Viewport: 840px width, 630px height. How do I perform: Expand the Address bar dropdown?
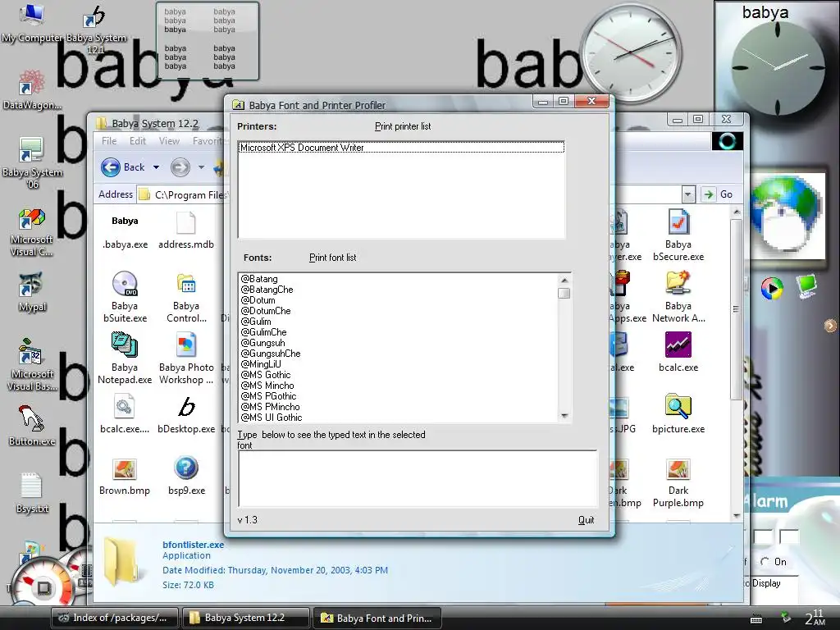pos(688,194)
